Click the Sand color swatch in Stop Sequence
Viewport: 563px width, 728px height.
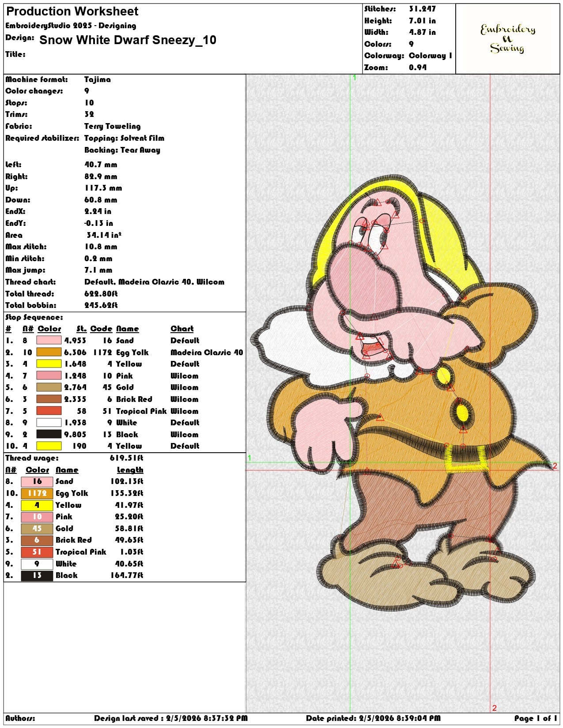49,340
